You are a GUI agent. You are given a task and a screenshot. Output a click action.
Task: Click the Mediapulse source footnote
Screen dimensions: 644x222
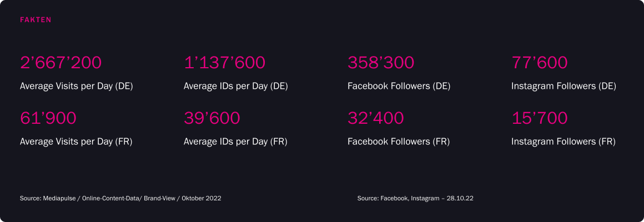click(x=120, y=198)
